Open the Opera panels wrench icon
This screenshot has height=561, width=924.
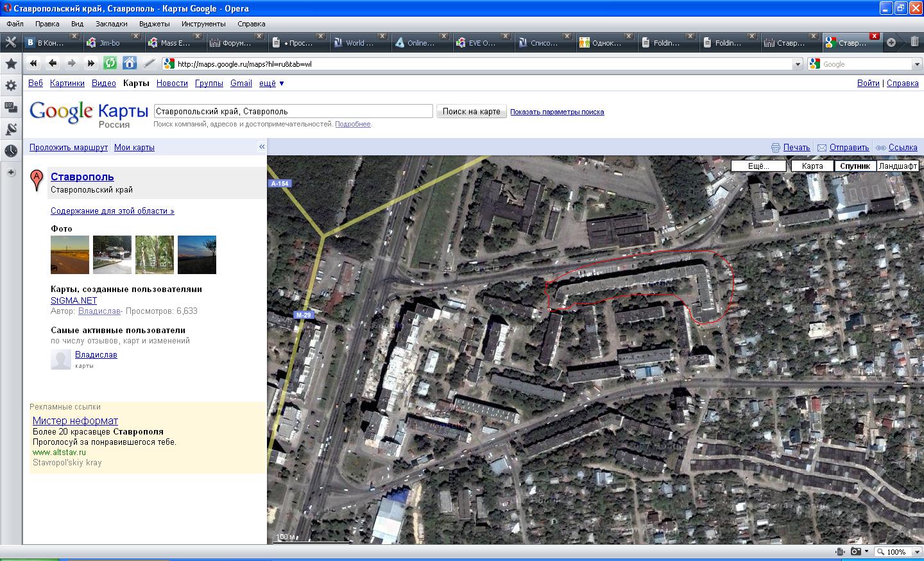pos(11,42)
